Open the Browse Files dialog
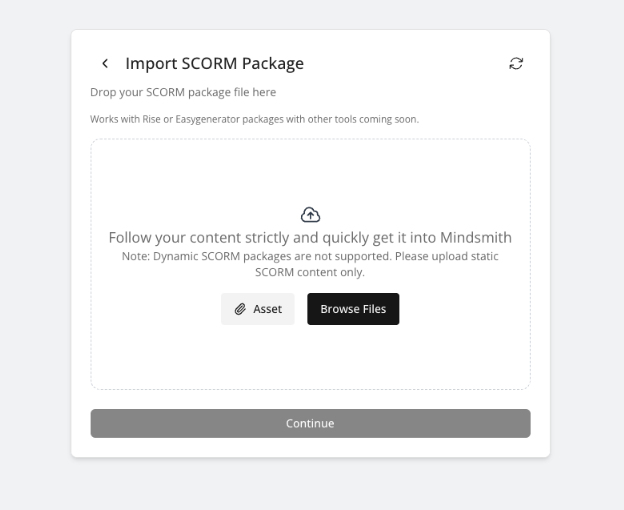Image resolution: width=624 pixels, height=510 pixels. pos(353,310)
